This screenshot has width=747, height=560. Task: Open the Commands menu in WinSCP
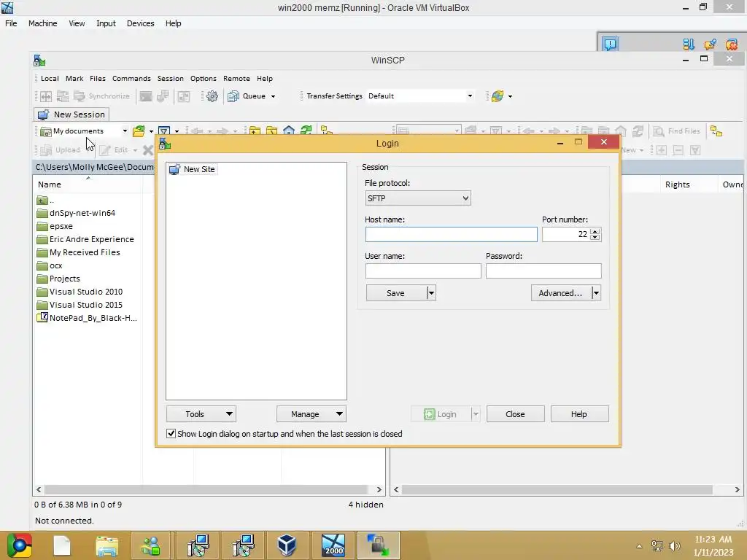click(131, 79)
